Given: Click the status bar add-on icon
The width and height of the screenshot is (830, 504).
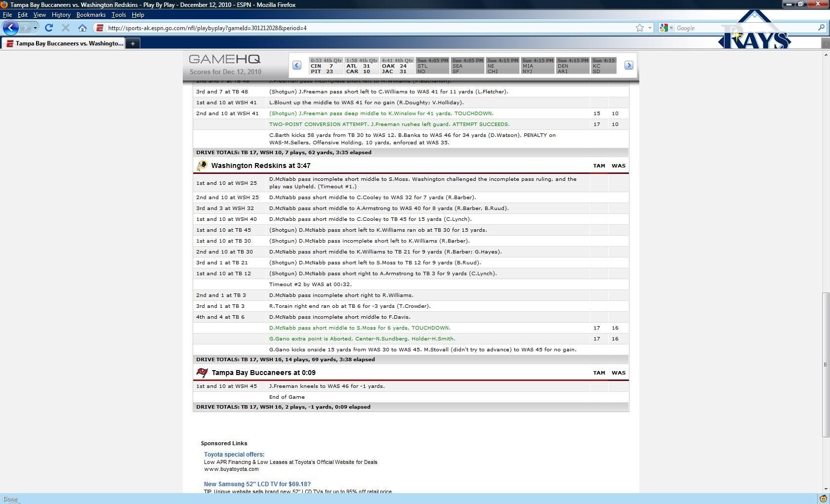Looking at the screenshot, I should [823, 499].
